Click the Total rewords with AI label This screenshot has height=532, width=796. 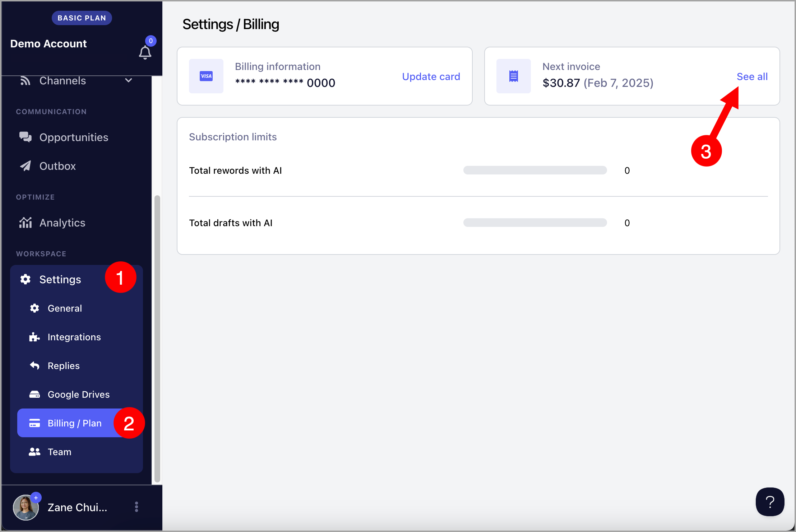click(235, 171)
